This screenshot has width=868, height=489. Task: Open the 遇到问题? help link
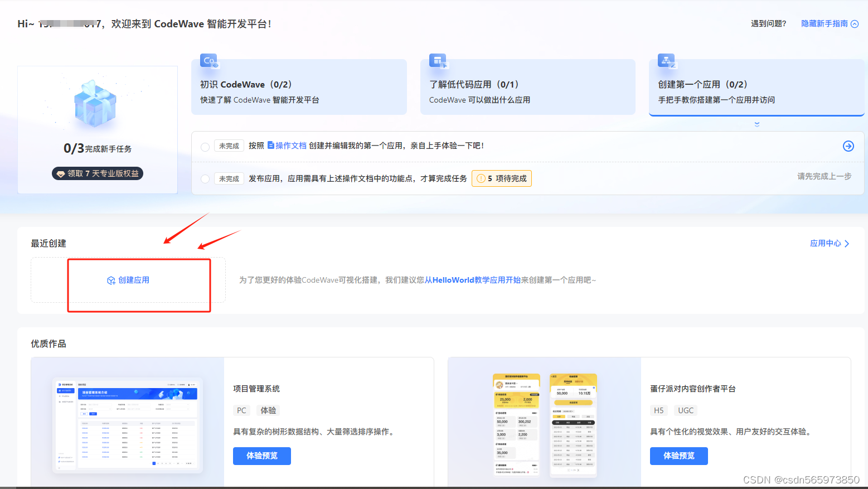768,23
